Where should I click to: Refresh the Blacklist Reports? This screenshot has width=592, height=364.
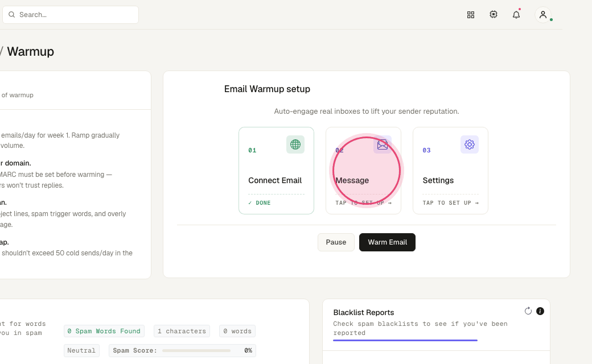pyautogui.click(x=528, y=311)
